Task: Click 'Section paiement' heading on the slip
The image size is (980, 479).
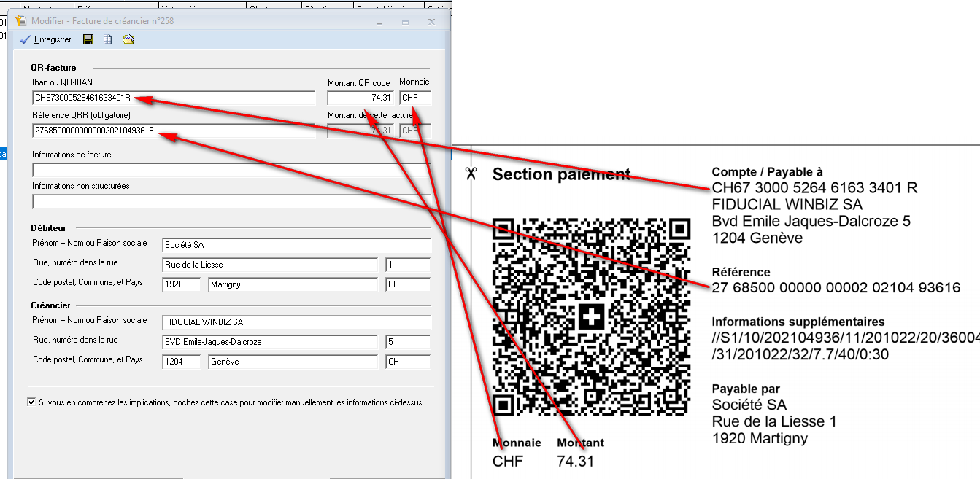Action: pyautogui.click(x=561, y=174)
